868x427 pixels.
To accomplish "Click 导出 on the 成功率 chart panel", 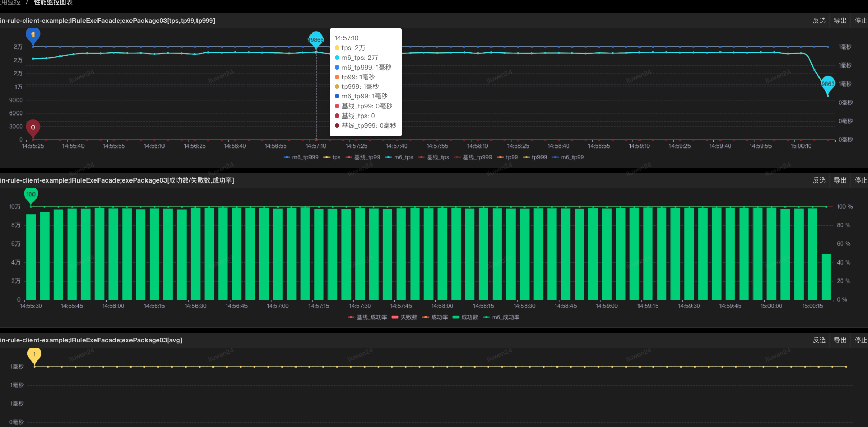I will [x=840, y=180].
